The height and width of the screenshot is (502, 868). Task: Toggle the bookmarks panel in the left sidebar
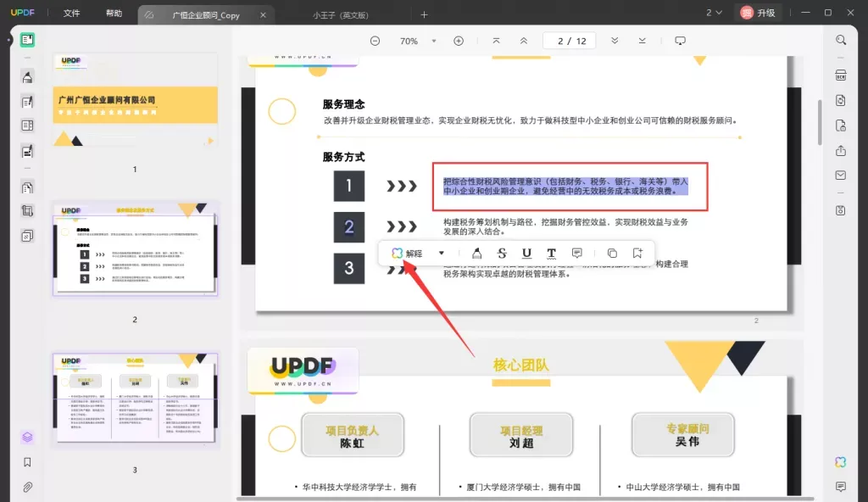point(27,462)
